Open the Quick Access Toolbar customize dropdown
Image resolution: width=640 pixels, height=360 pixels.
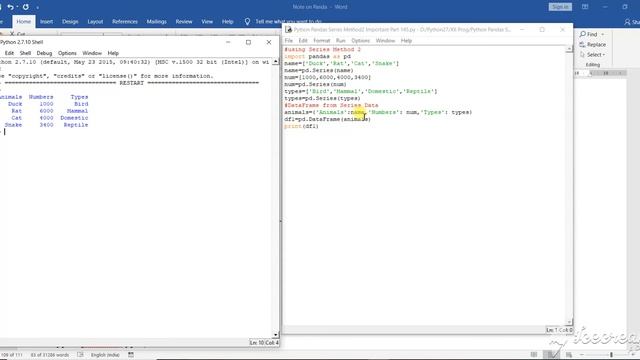(38, 7)
